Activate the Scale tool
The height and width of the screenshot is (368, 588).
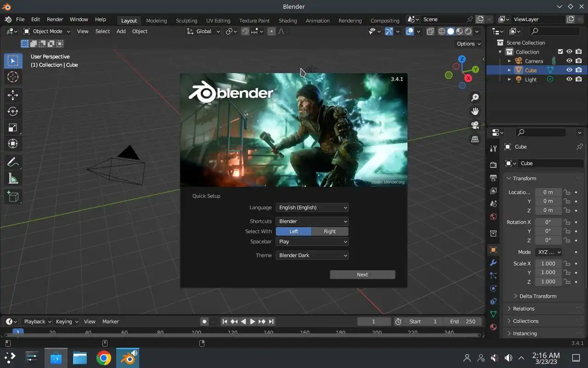(x=13, y=127)
